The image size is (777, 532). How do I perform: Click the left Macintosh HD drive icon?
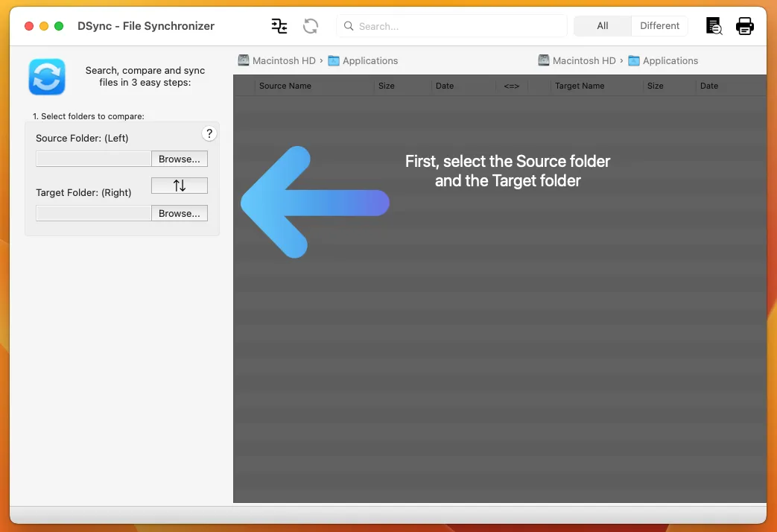pyautogui.click(x=244, y=60)
